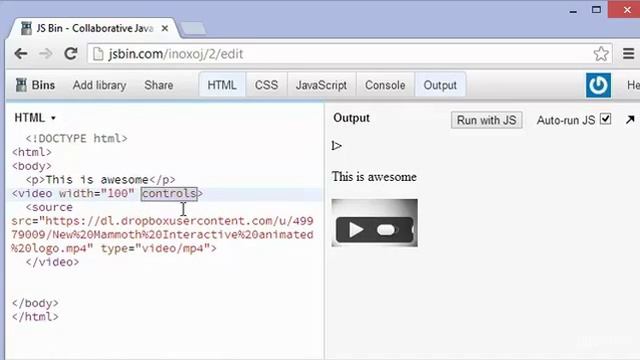640x360 pixels.
Task: Open a new browser tab
Action: [193, 29]
